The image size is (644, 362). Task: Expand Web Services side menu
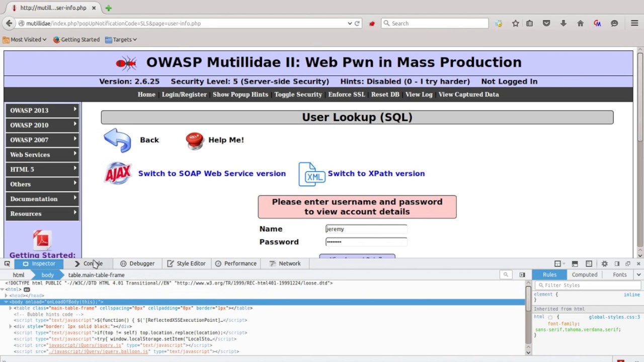[42, 154]
